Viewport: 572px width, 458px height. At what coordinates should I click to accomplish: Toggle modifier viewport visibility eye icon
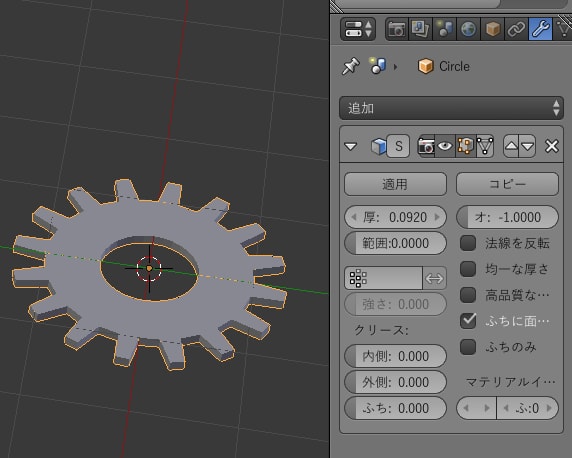tap(445, 146)
